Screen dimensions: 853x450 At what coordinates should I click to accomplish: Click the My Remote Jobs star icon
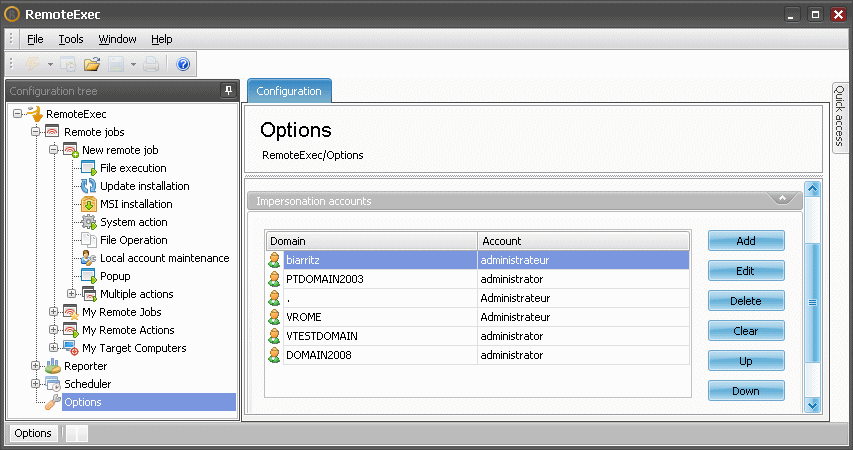pyautogui.click(x=71, y=312)
